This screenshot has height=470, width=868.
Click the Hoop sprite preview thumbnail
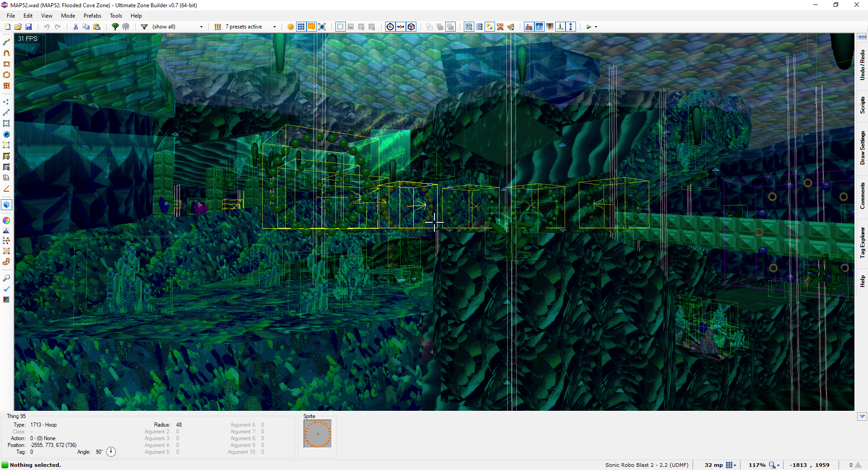tap(317, 434)
